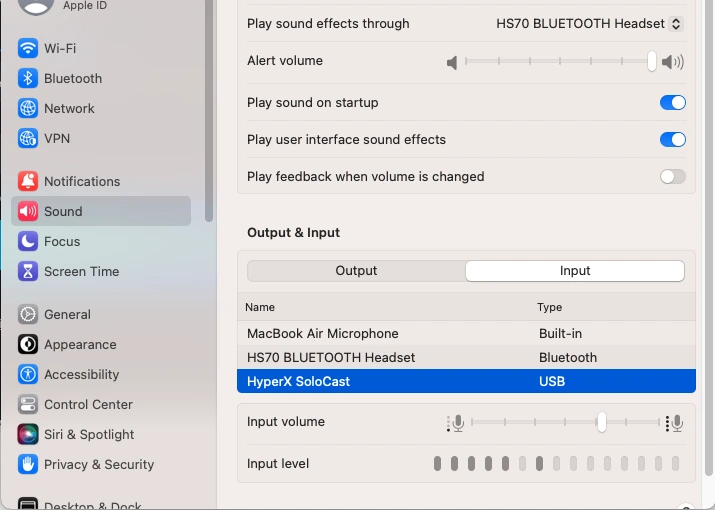Click the main pane vertical scrollbar
715x510 pixels.
coord(708,237)
